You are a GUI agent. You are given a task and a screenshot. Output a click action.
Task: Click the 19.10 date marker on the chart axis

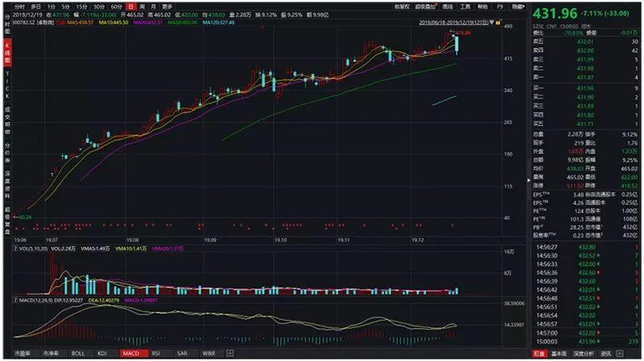tap(280, 239)
